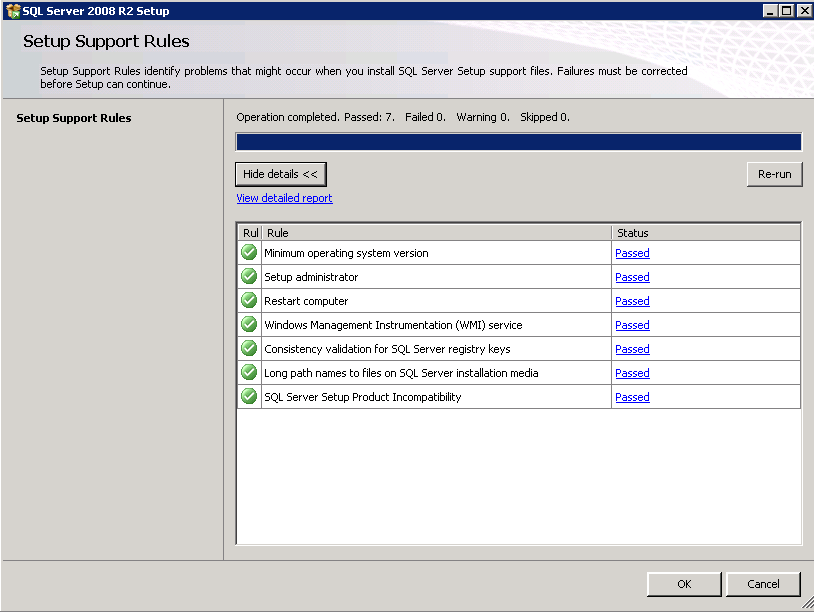Confirm with the OK button

pyautogui.click(x=684, y=584)
